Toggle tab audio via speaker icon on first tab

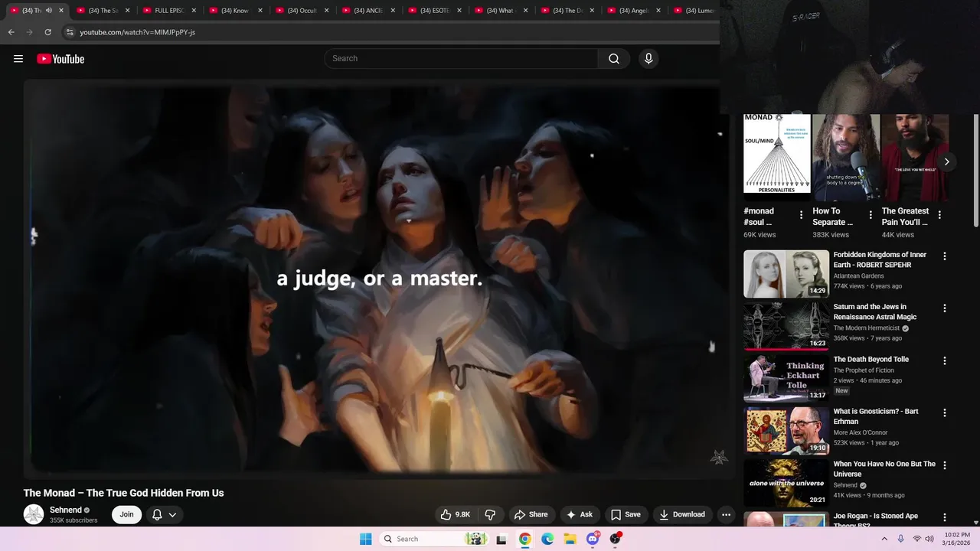pos(49,11)
